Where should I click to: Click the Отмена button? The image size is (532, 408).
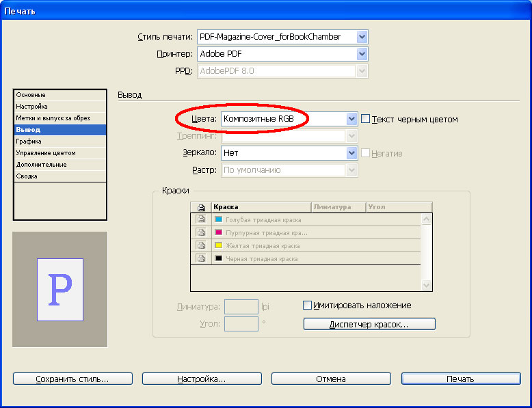(331, 379)
